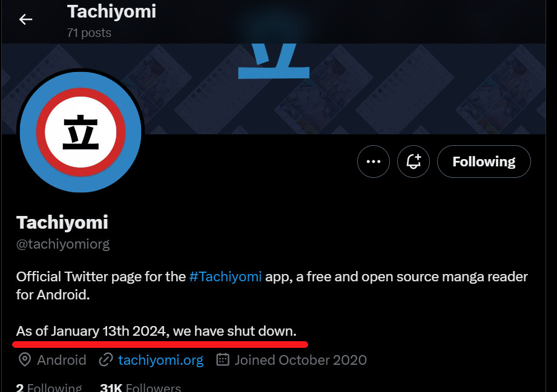Open the 31K Followers list
Screen dimensions: 557x392
(140, 388)
